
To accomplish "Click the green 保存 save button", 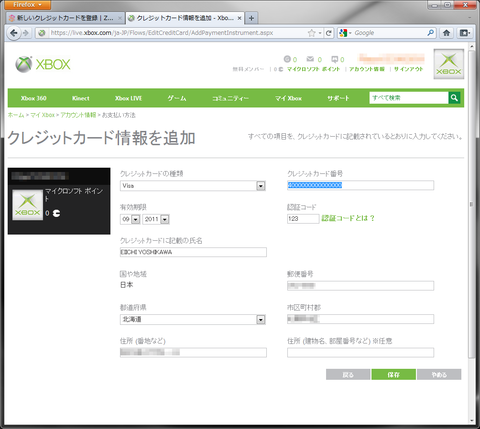I will point(393,374).
